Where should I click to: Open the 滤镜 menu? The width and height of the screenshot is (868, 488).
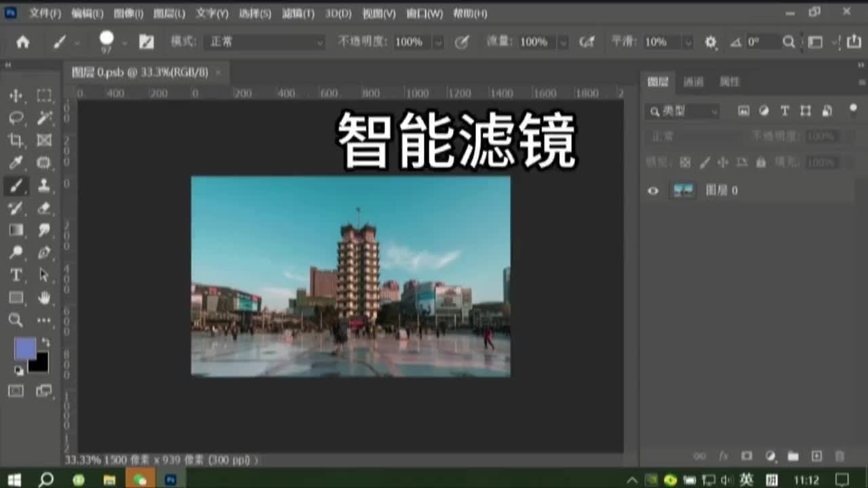pyautogui.click(x=298, y=13)
